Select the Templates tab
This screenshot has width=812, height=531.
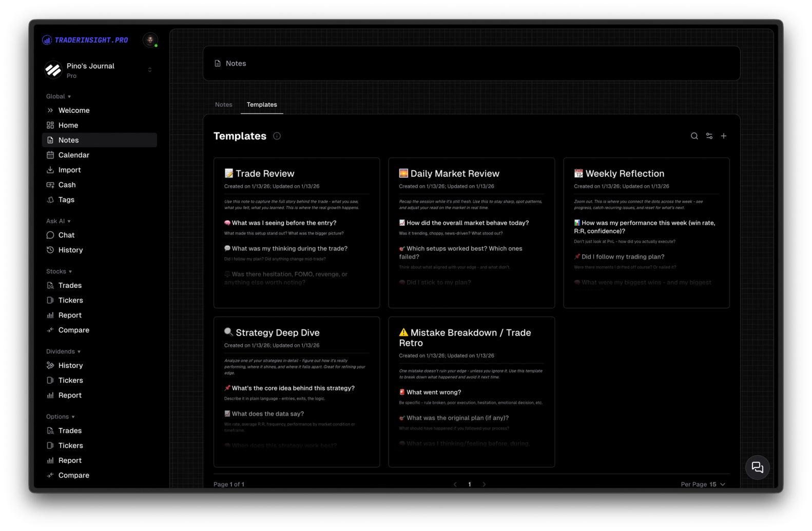pyautogui.click(x=262, y=105)
